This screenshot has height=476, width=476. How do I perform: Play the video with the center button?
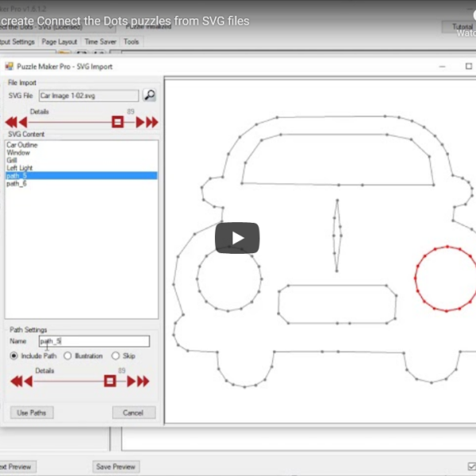coord(237,238)
